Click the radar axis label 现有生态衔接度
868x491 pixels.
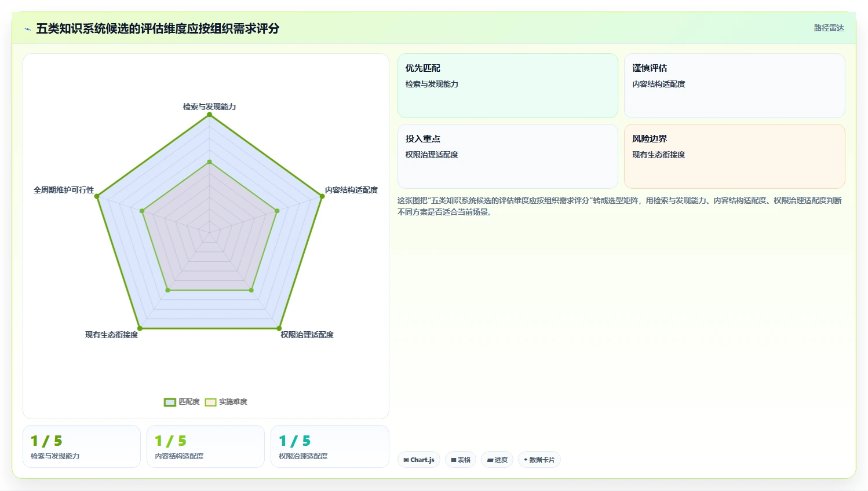(112, 335)
